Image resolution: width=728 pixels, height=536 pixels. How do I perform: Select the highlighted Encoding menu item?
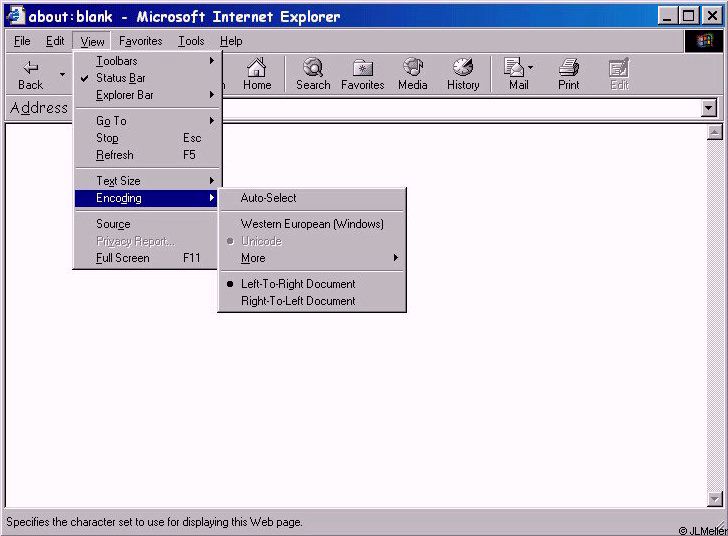coord(146,198)
